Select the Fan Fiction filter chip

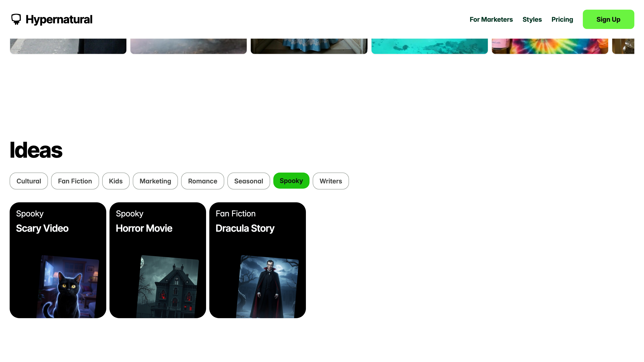coord(75,181)
